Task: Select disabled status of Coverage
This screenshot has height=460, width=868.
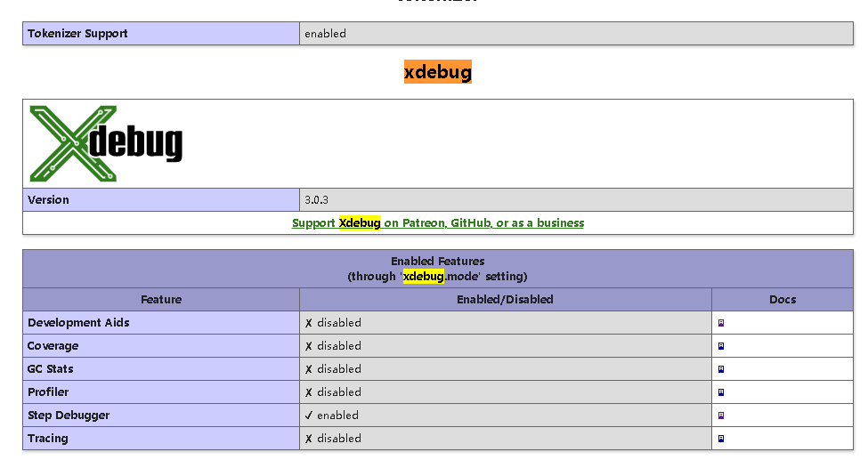Action: [333, 346]
